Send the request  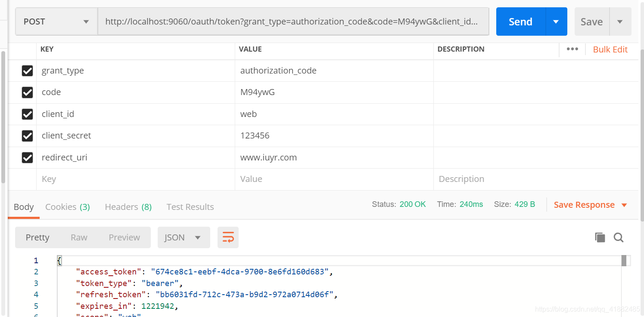[521, 22]
